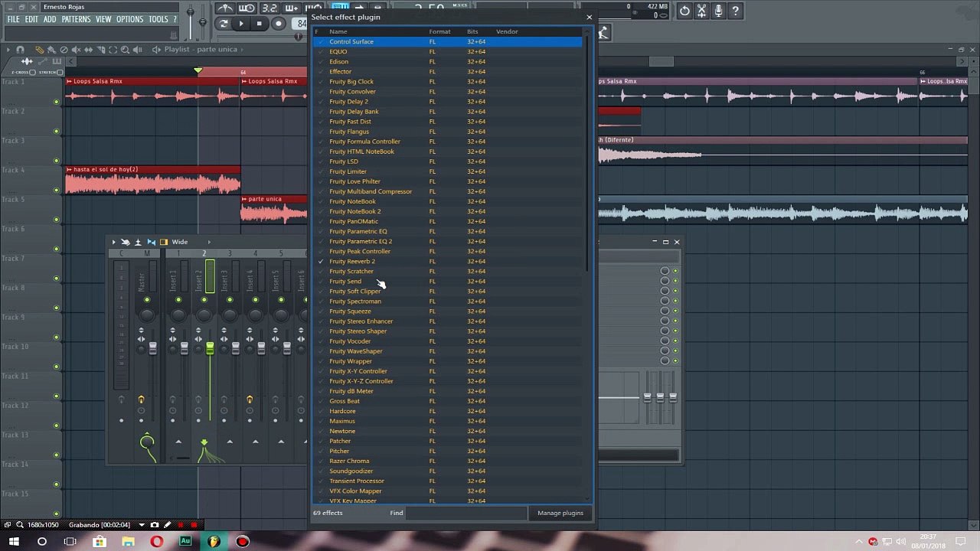Select the Mute tool in playlist toolbar
The height and width of the screenshot is (551, 980).
tap(77, 50)
